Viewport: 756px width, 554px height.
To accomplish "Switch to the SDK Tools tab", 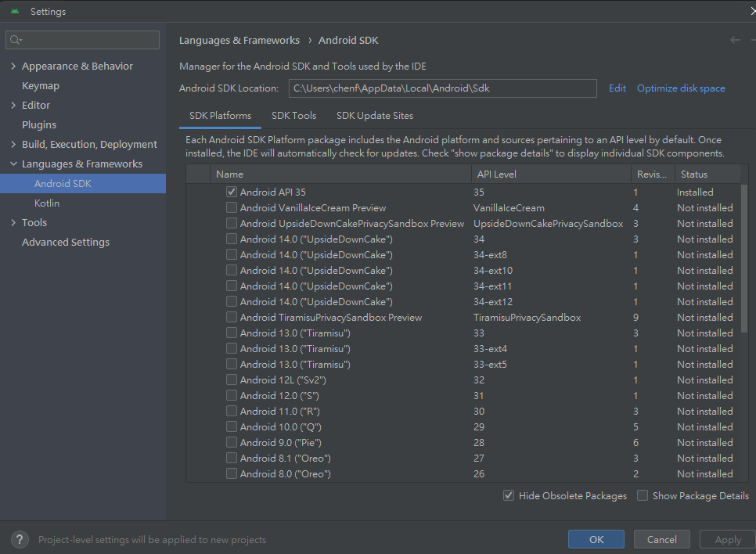I will point(293,116).
